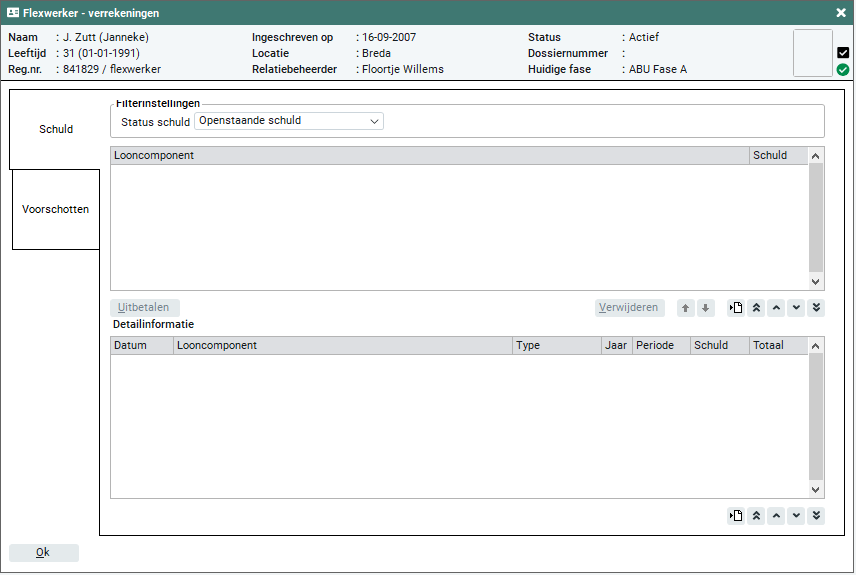Toggle the black checkbox in header
Viewport: 856px width, 575px height.
point(843,53)
